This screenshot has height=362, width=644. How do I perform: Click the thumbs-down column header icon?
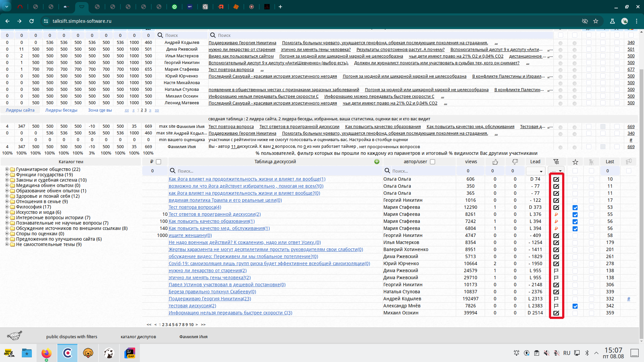pyautogui.click(x=515, y=162)
